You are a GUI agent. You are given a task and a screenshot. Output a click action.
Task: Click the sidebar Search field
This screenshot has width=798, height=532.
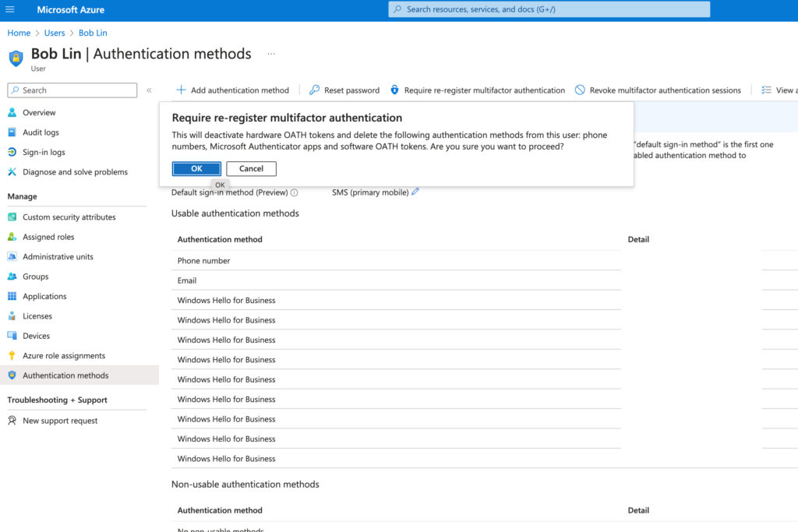72,90
